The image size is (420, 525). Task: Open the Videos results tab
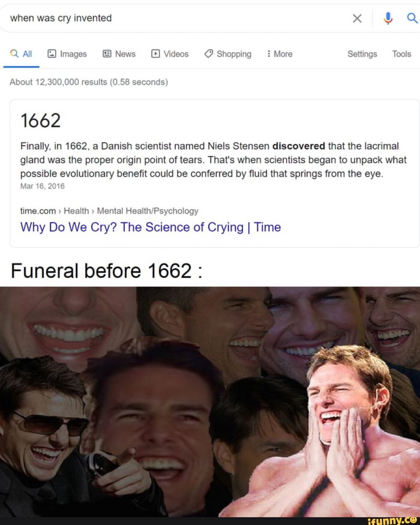176,54
